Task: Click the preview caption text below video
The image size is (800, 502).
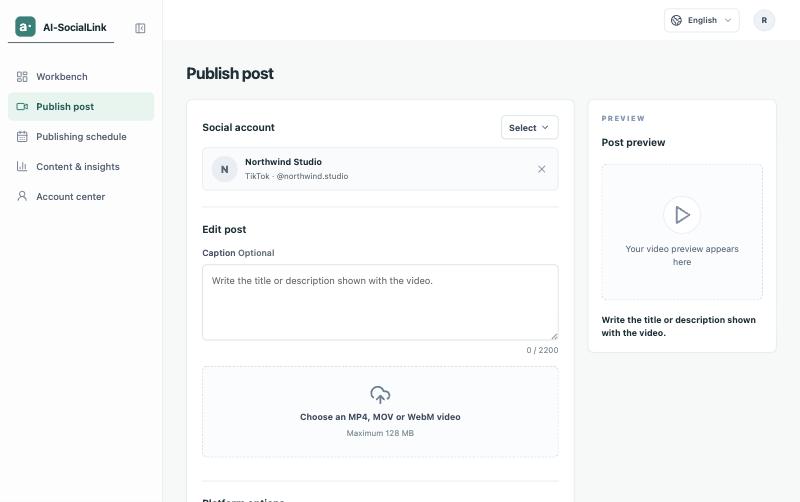Action: click(679, 326)
